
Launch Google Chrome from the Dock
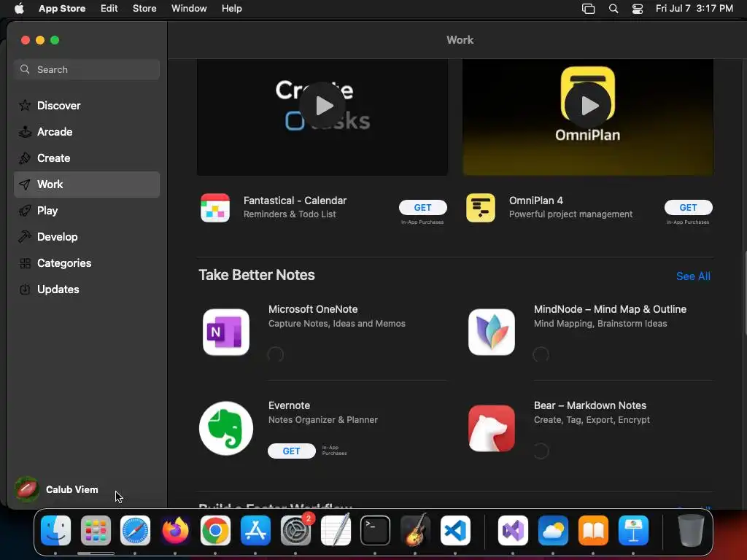tap(215, 530)
